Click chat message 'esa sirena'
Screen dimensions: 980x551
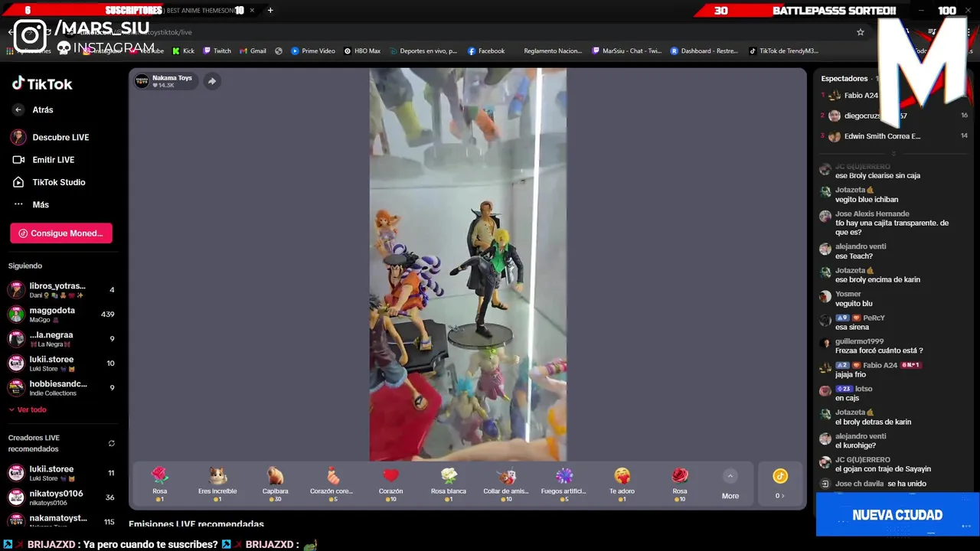tap(852, 328)
